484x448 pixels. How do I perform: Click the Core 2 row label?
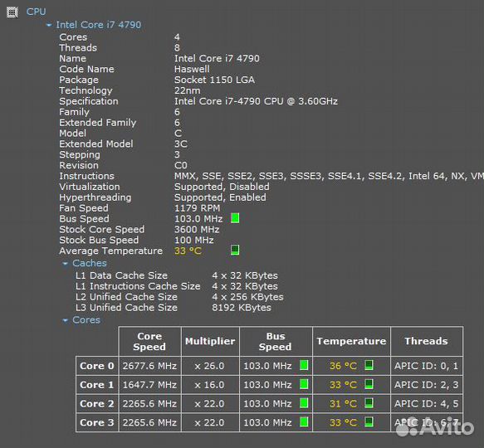[97, 403]
